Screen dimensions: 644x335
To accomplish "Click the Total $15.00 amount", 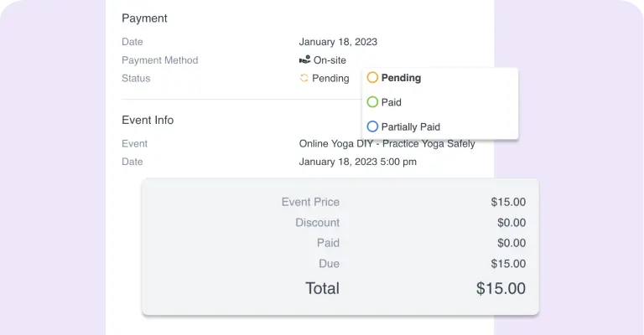I will (x=501, y=288).
